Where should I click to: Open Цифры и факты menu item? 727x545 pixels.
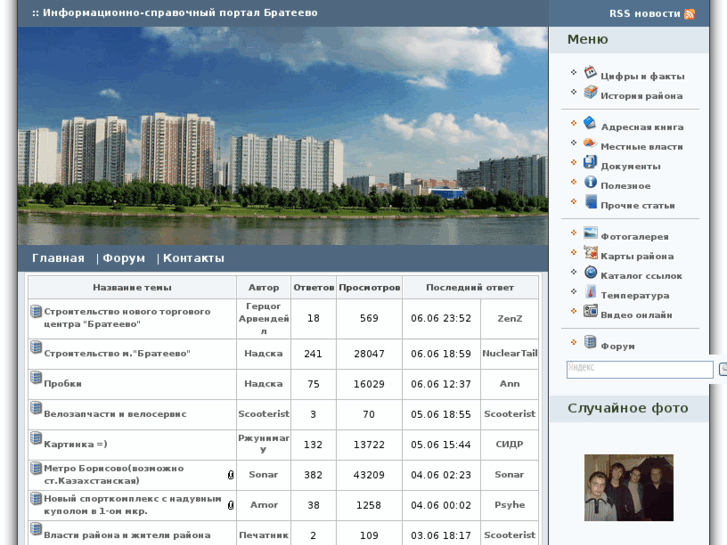(642, 77)
